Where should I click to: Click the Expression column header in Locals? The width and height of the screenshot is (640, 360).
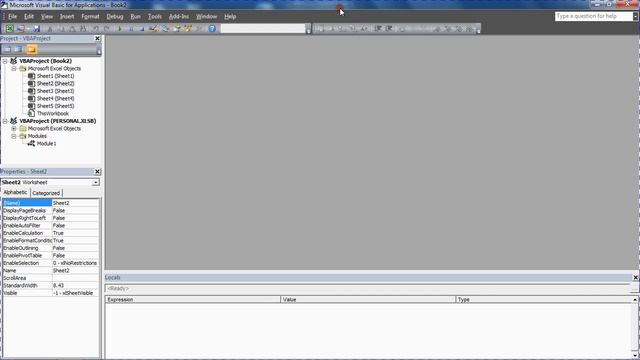(x=193, y=300)
